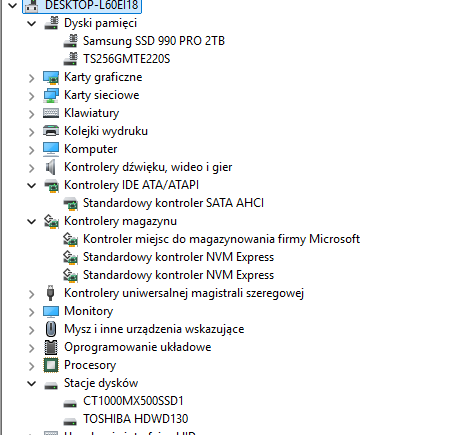456x435 pixels.
Task: Select the CT1000MX500SSD1 drive
Action: click(x=133, y=401)
